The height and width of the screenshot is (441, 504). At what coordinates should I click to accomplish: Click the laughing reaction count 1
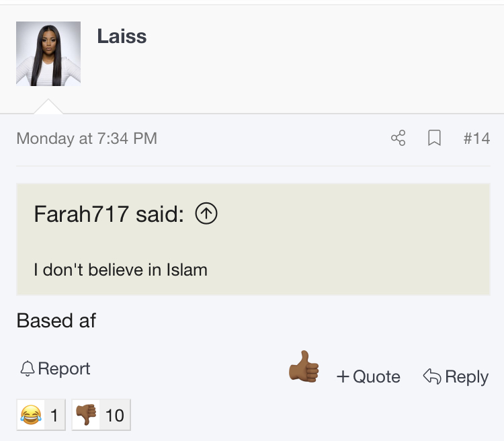pos(54,415)
